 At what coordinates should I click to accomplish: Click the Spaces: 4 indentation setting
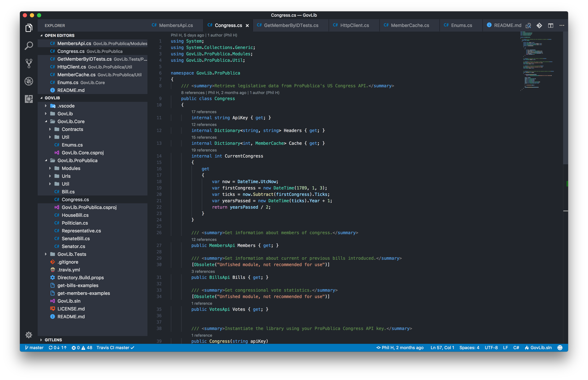[x=469, y=348]
